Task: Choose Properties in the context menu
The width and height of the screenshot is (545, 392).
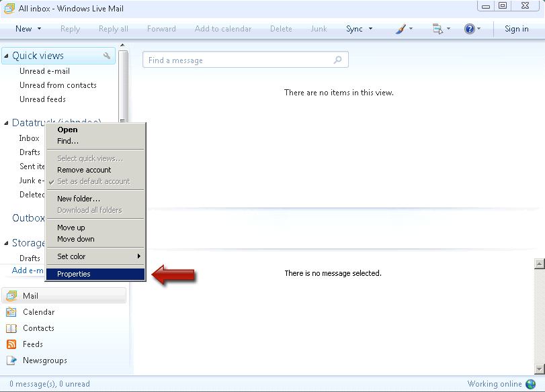Action: 95,274
